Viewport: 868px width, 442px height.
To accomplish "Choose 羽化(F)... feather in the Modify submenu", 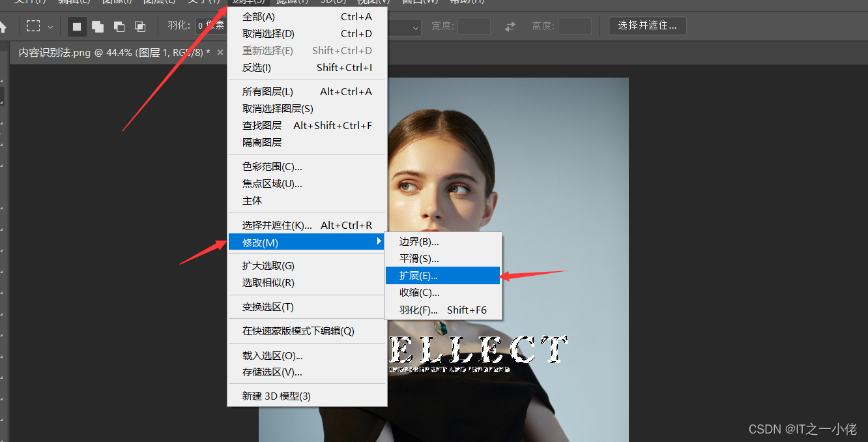I will [443, 310].
